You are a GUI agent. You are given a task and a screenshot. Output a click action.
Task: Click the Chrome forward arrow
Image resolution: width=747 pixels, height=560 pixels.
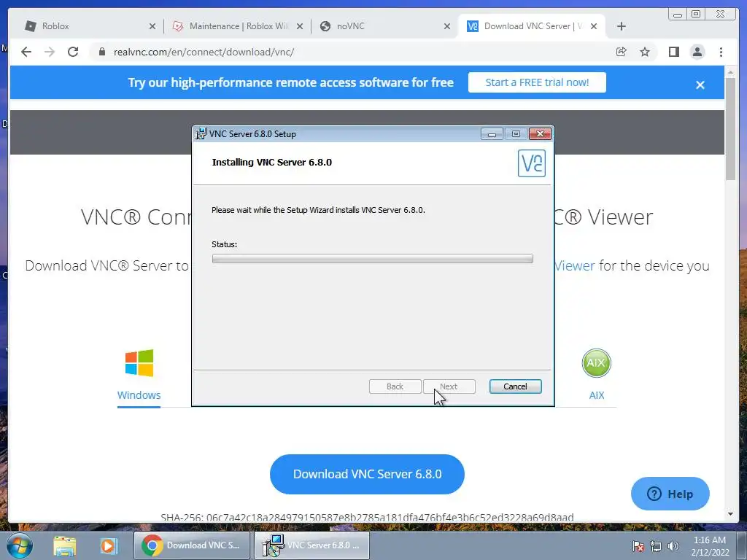coord(50,52)
